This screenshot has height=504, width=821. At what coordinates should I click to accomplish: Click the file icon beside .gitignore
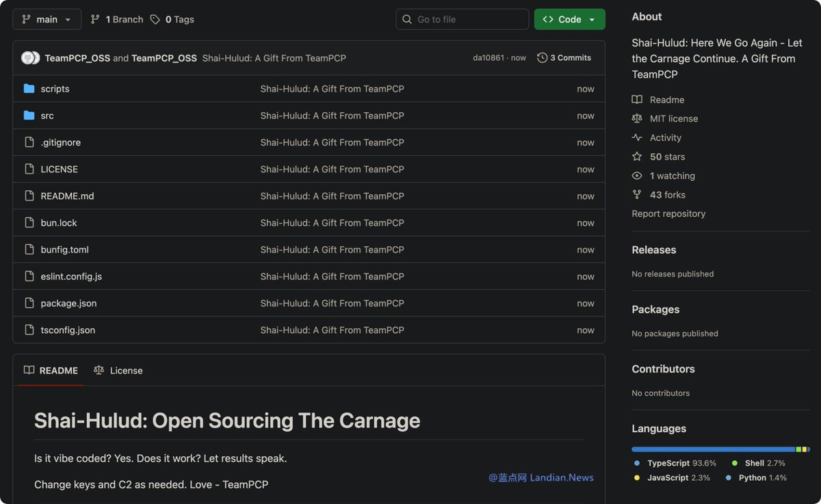[x=29, y=142]
